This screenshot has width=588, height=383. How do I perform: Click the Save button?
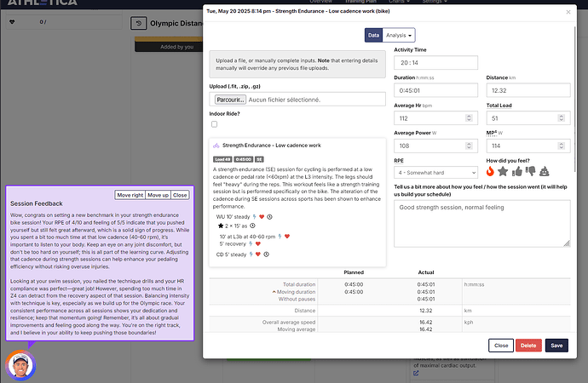click(x=556, y=346)
